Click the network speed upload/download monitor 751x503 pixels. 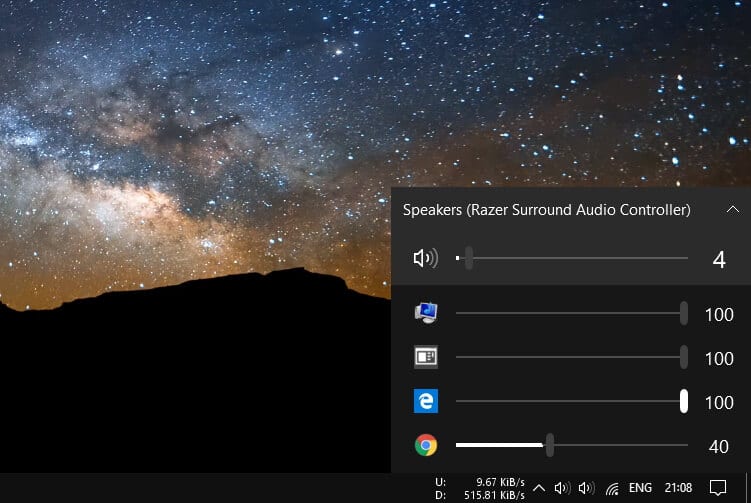tap(480, 488)
